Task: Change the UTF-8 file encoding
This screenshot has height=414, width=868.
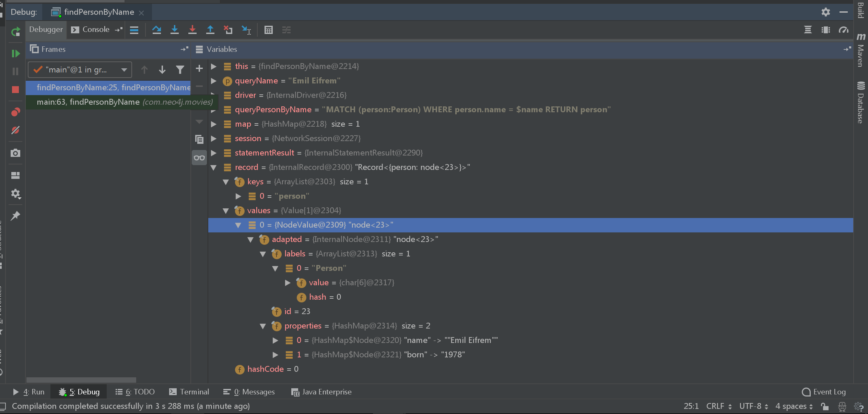Action: pos(754,406)
